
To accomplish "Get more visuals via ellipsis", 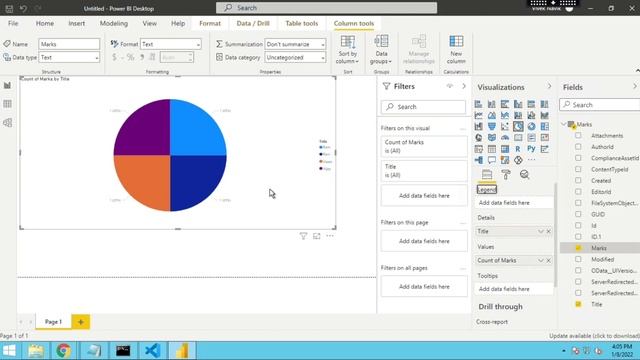I will 531,160.
